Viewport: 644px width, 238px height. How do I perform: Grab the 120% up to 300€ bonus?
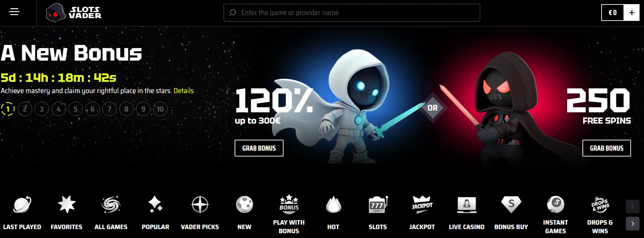click(259, 148)
